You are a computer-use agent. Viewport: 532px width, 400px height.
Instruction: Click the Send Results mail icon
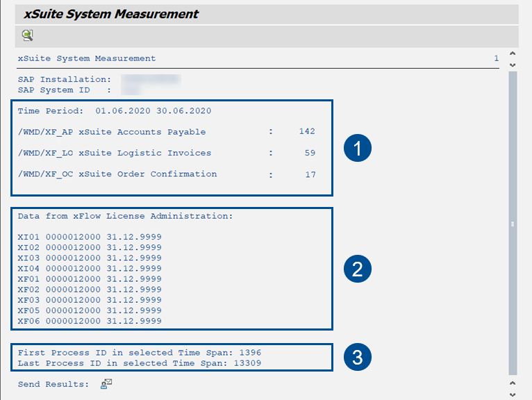click(x=106, y=384)
